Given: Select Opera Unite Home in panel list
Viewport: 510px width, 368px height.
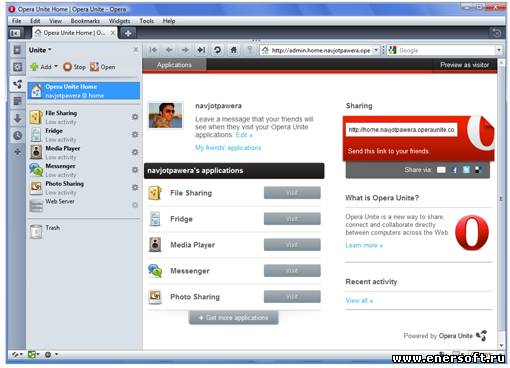Looking at the screenshot, I should coord(84,91).
